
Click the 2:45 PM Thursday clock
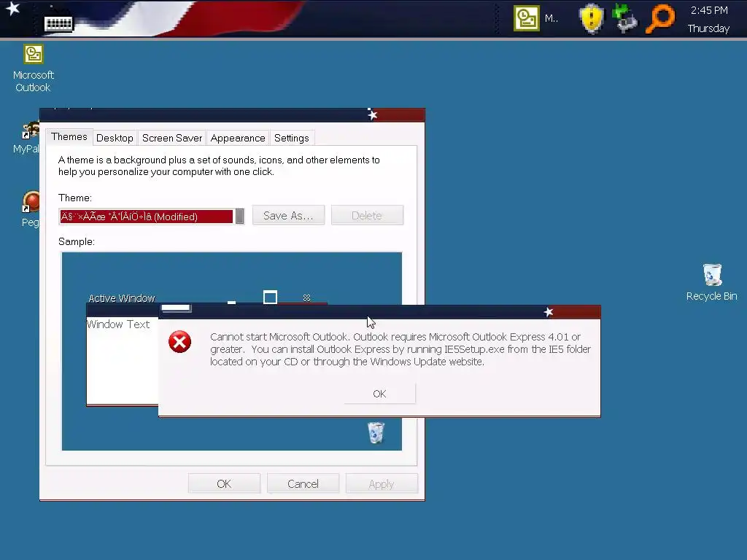708,19
